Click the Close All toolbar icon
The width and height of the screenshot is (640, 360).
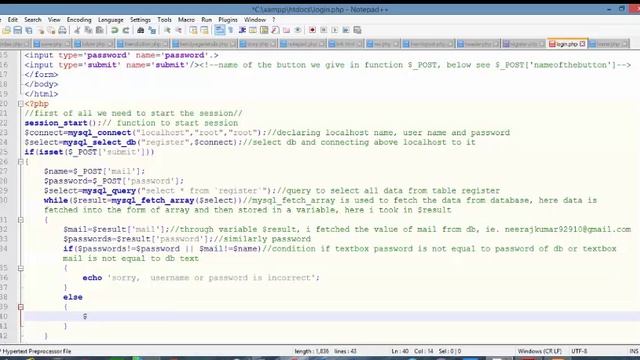(x=51, y=30)
